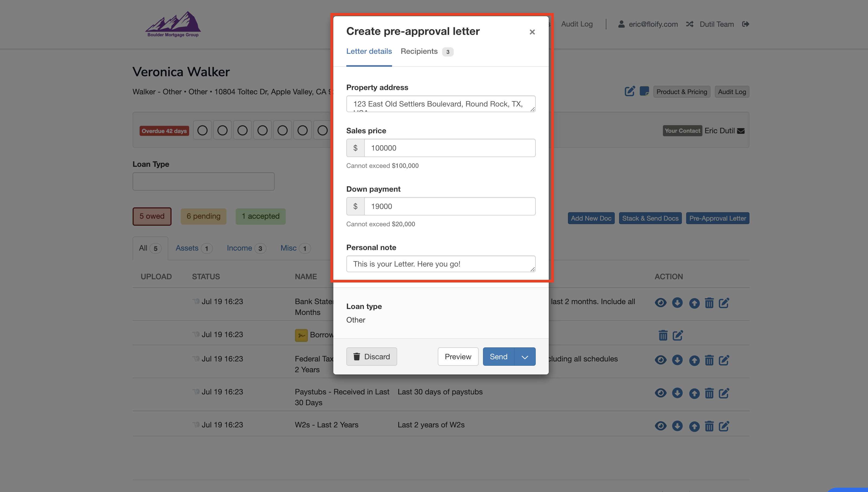Switch to the Recipients tab
868x492 pixels.
419,51
